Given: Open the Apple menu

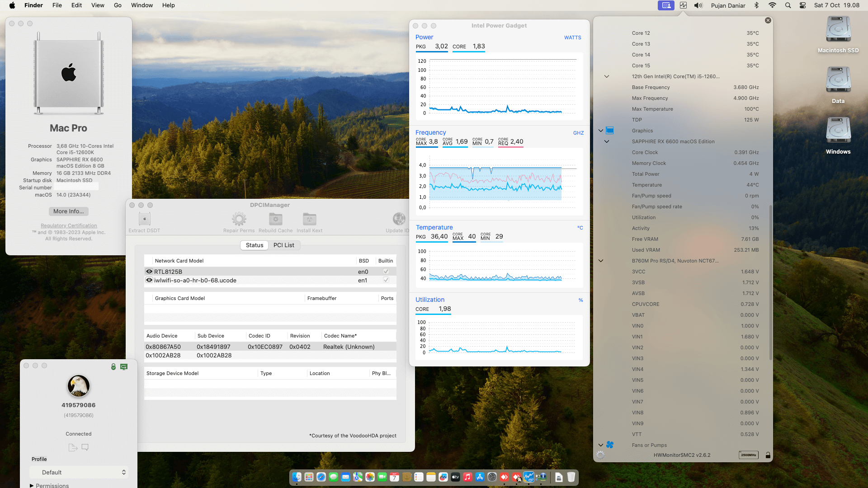Looking at the screenshot, I should pos(12,5).
